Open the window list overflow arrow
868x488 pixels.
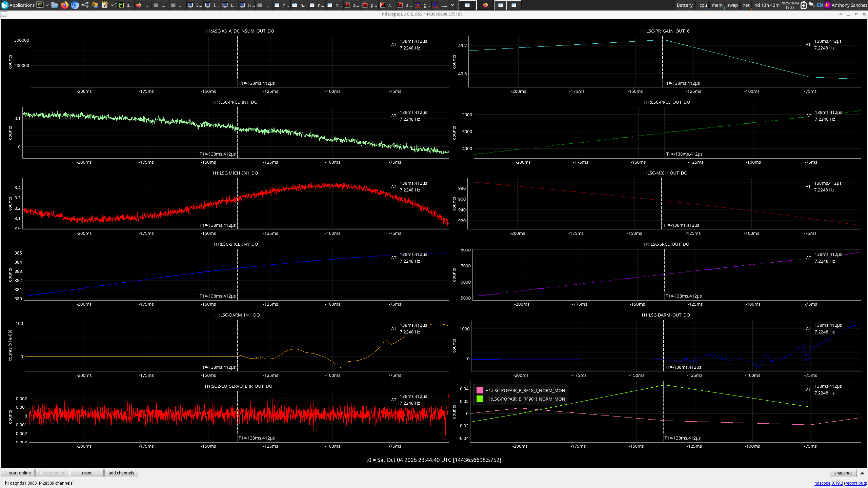click(x=452, y=5)
